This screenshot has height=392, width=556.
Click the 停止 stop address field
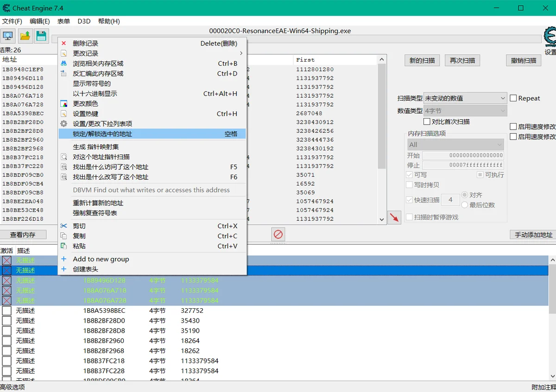[463, 165]
